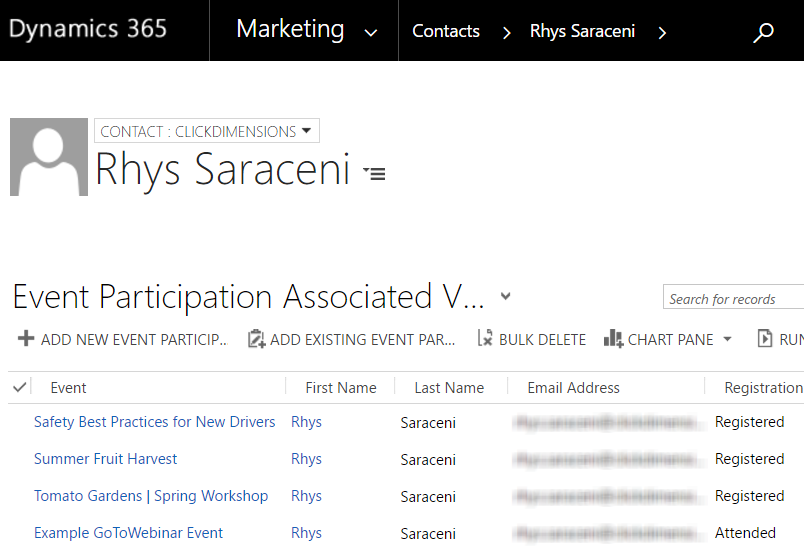Sort by the Event column header
The width and height of the screenshot is (804, 553).
tap(68, 388)
